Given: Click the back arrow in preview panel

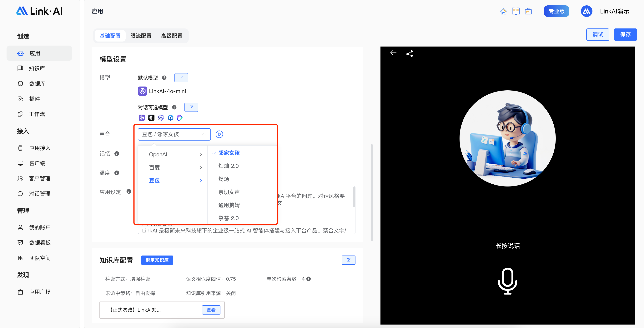Looking at the screenshot, I should click(393, 53).
